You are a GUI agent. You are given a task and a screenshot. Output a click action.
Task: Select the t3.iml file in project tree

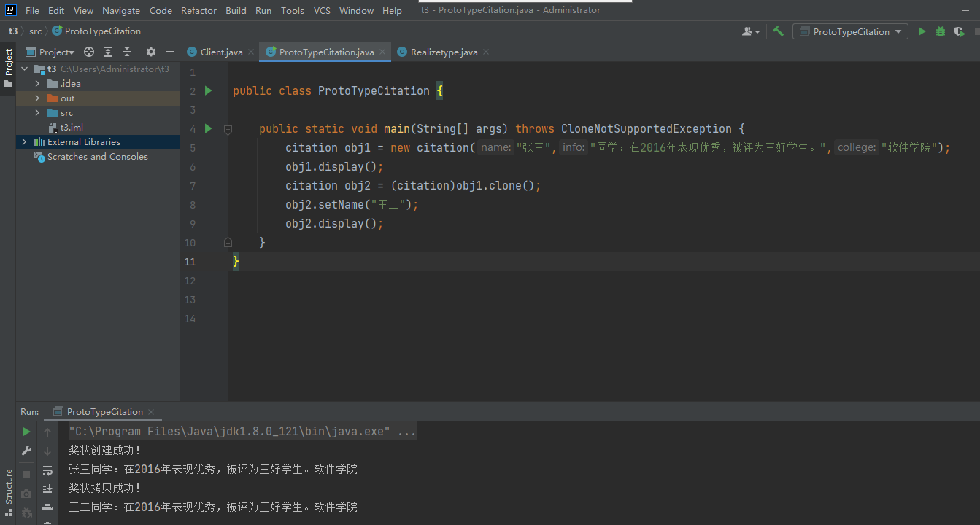72,128
